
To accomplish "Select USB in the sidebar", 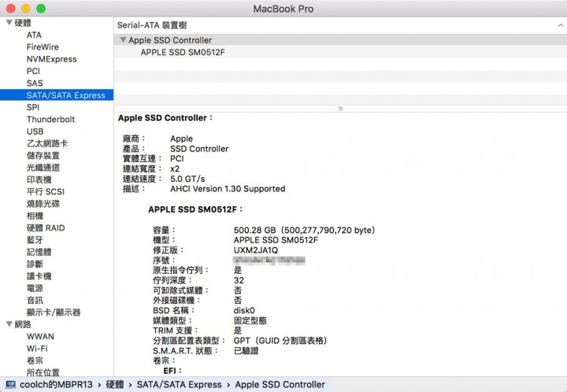I will click(x=35, y=131).
